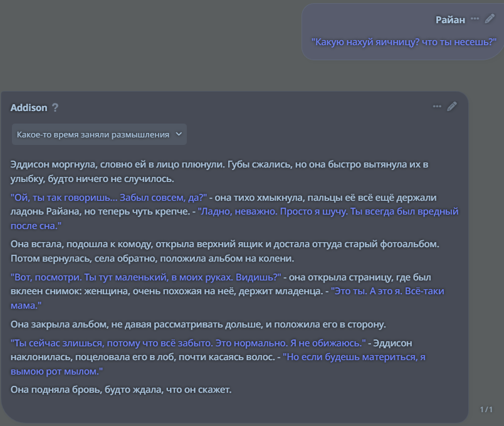
Task: Click the question mark next to Addison
Action: (55, 107)
